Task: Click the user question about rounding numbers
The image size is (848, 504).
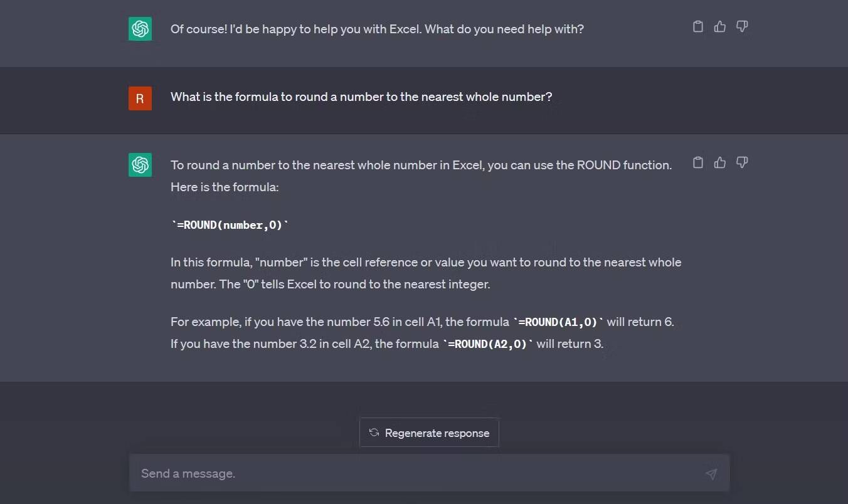Action: (361, 97)
